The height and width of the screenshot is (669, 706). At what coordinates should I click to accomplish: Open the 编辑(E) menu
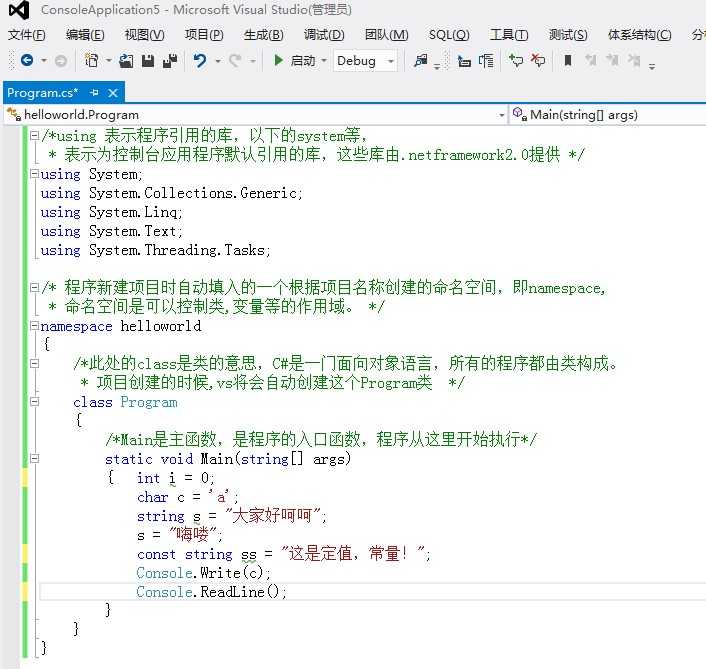[85, 35]
